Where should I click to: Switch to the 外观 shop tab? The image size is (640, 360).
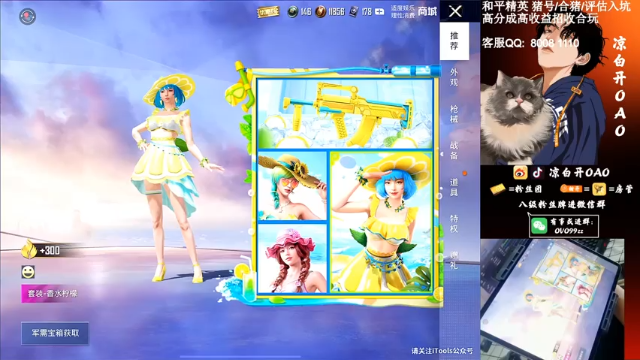click(x=454, y=77)
